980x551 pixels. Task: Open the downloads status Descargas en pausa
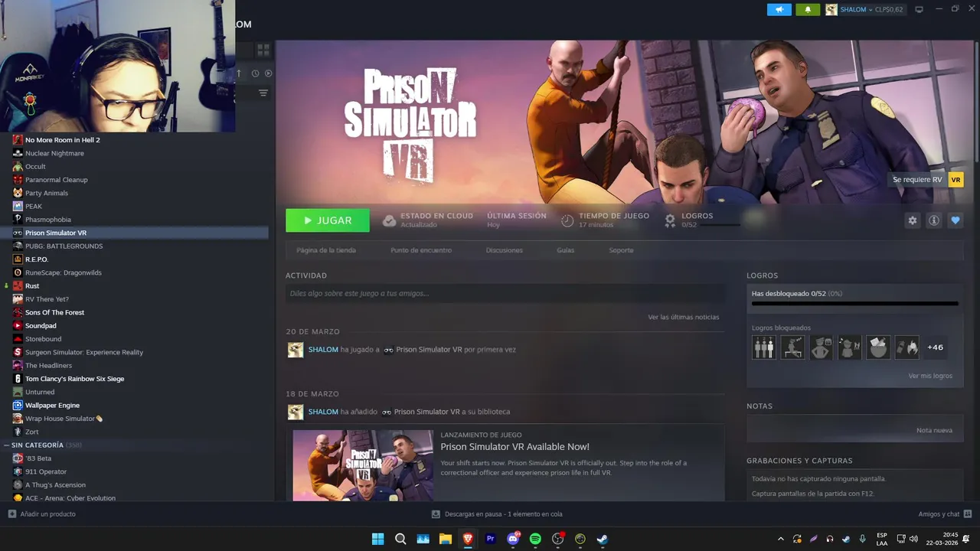click(x=497, y=514)
